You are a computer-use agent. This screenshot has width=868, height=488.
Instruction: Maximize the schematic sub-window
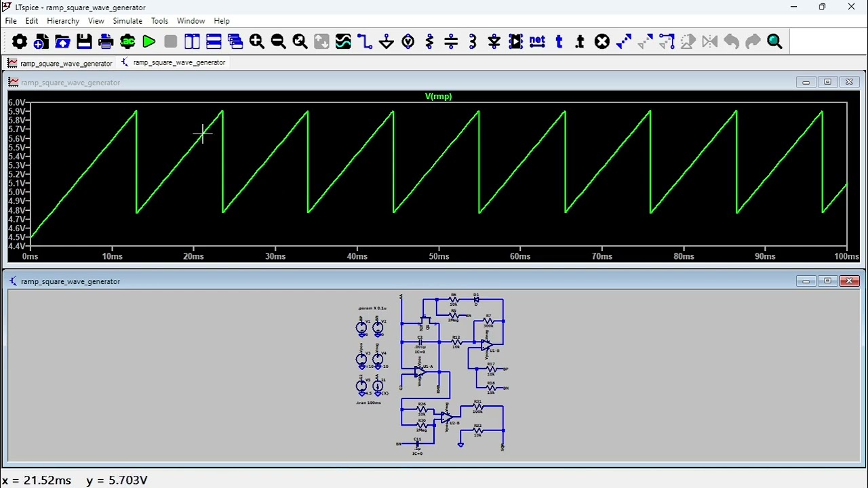click(x=827, y=281)
